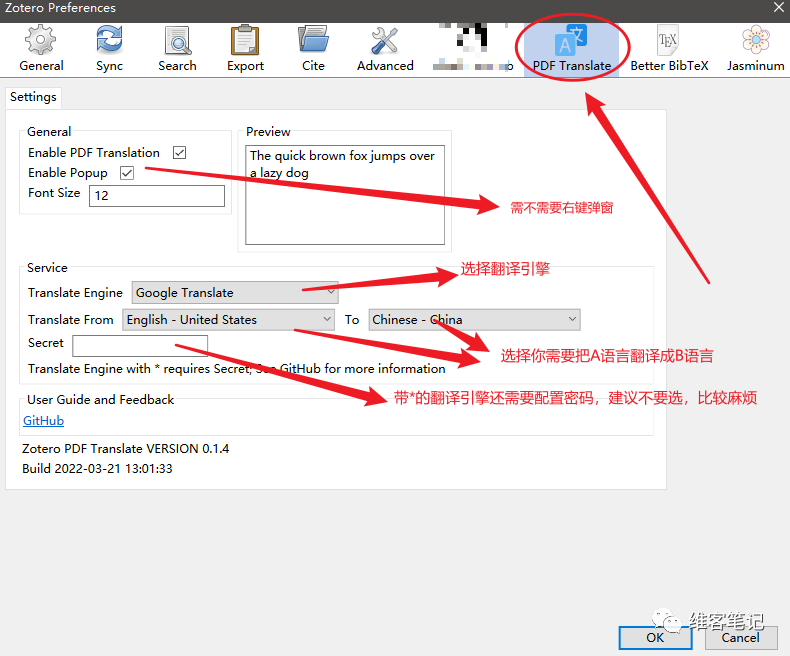
Task: Toggle the Enable Popup checkbox
Action: pos(126,173)
